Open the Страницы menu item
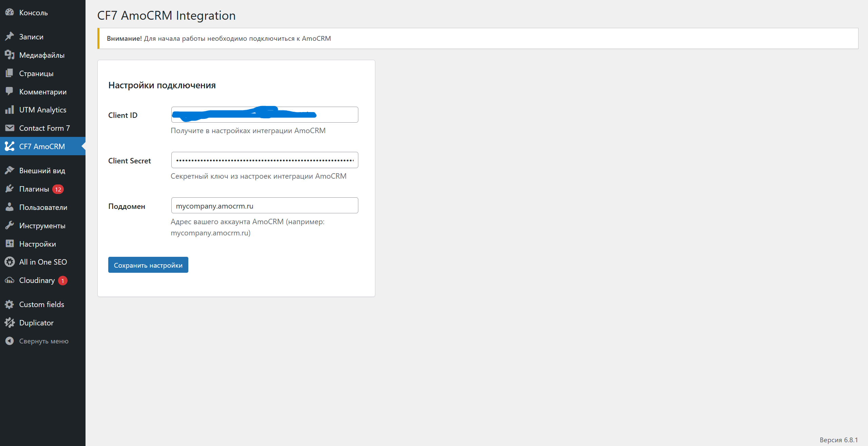Image resolution: width=868 pixels, height=446 pixels. (x=43, y=73)
